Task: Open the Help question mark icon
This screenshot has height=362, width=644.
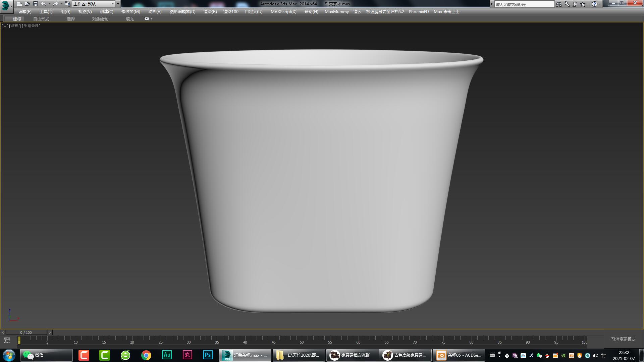Action: [x=595, y=4]
